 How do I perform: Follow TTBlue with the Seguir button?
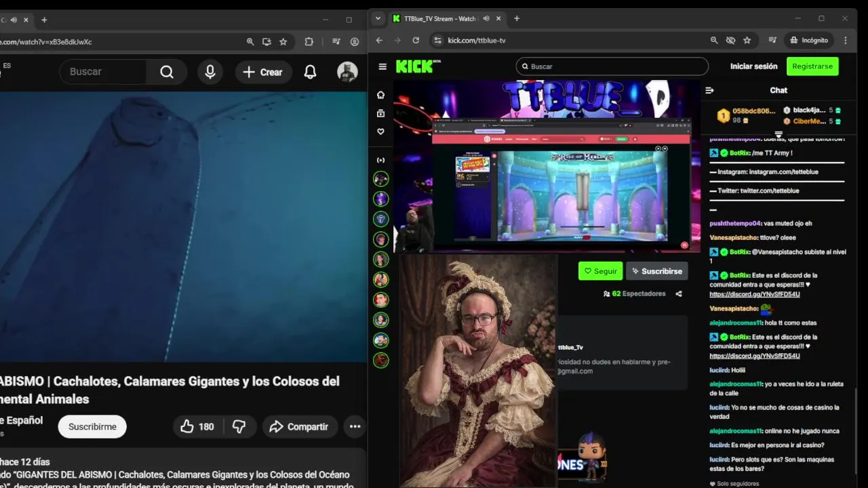pos(600,271)
